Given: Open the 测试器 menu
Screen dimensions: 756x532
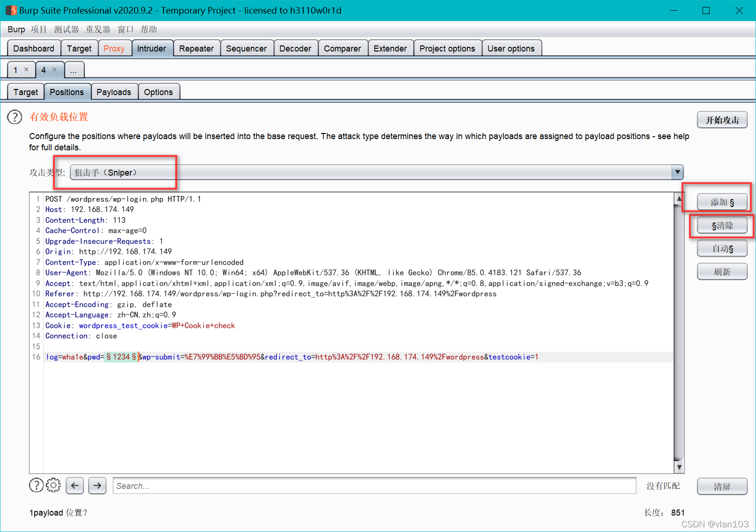Looking at the screenshot, I should (67, 30).
